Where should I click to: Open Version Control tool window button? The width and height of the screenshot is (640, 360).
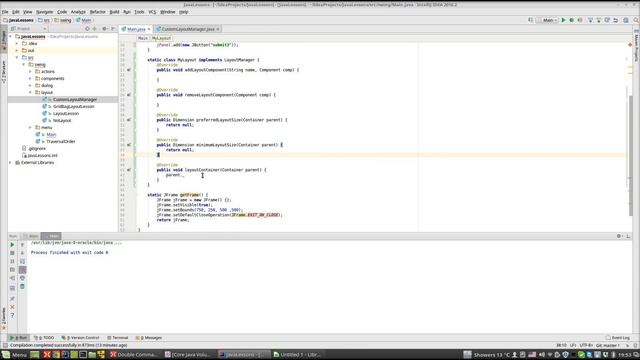coord(80,338)
